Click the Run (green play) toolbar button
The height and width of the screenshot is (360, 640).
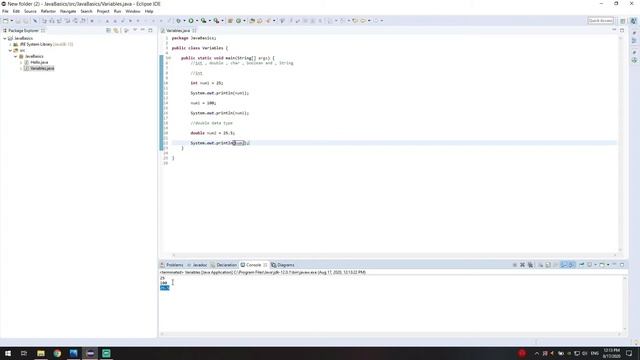click(x=191, y=20)
